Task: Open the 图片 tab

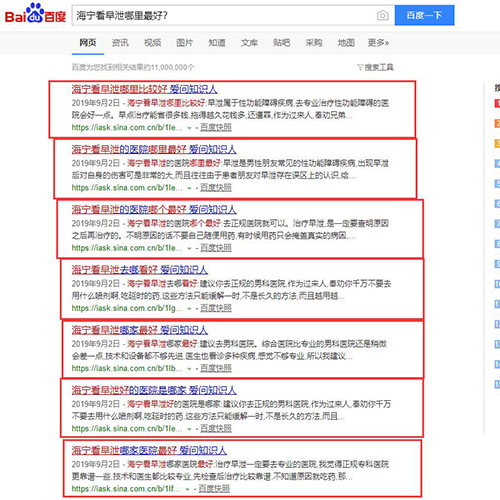Action: click(184, 43)
